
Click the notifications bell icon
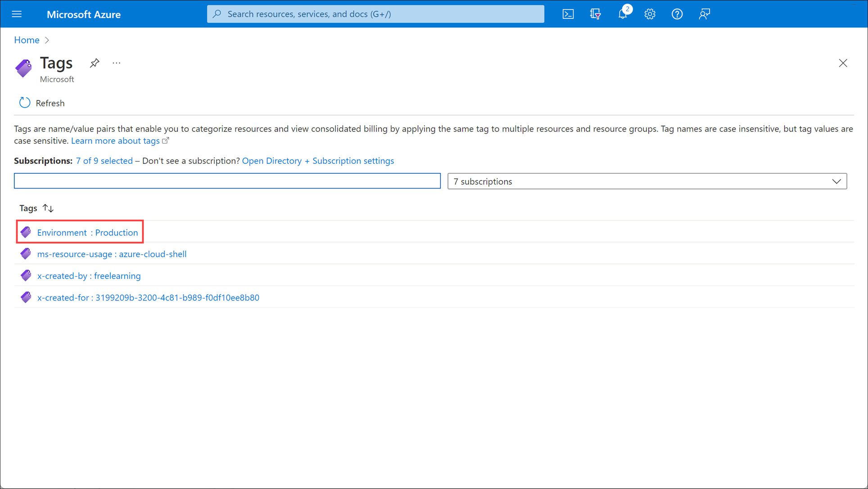pos(623,13)
